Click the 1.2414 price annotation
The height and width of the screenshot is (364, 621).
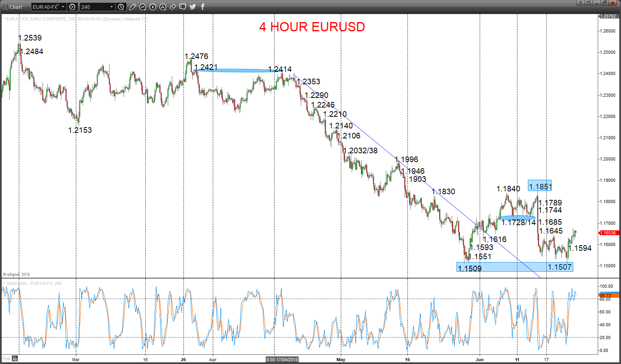click(280, 69)
